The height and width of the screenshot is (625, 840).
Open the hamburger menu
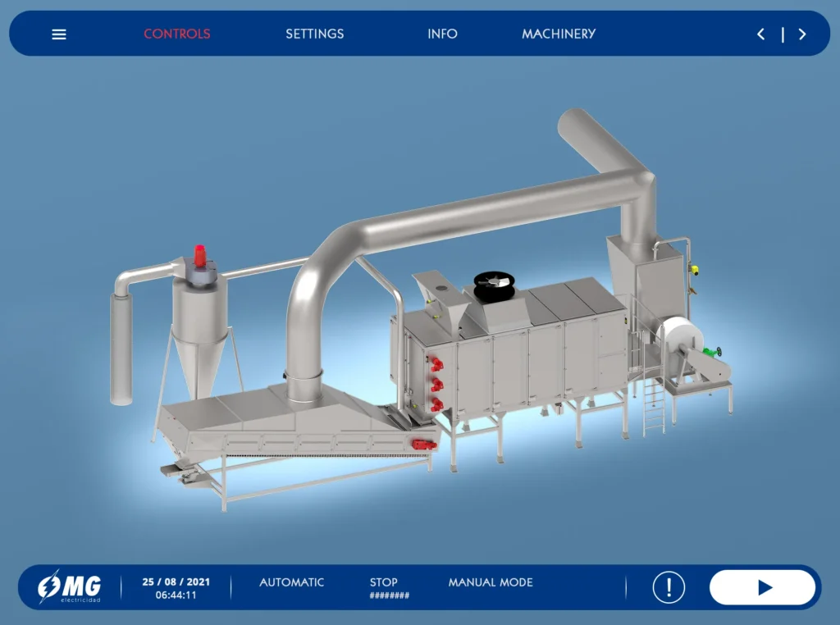pyautogui.click(x=59, y=34)
